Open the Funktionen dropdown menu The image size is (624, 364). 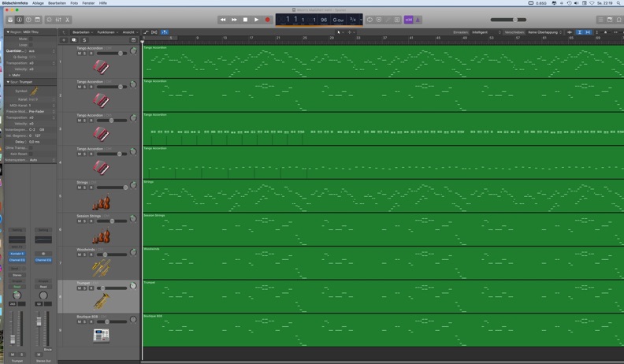click(107, 32)
